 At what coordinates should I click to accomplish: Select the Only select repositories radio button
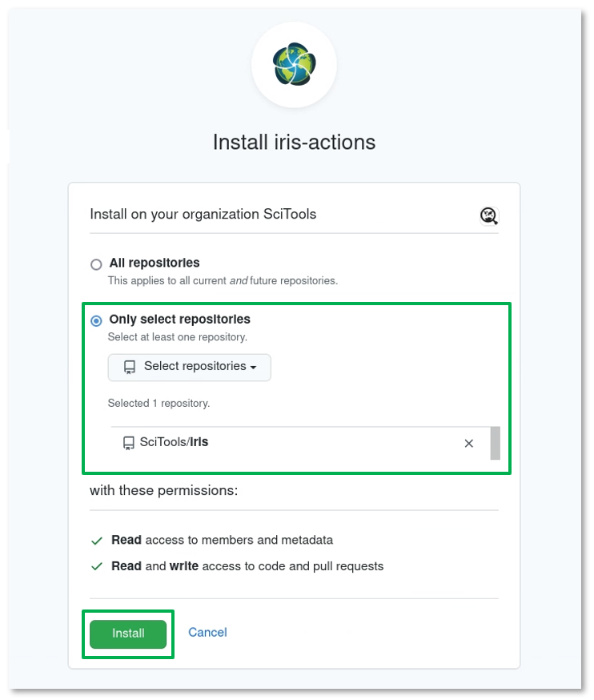point(96,320)
